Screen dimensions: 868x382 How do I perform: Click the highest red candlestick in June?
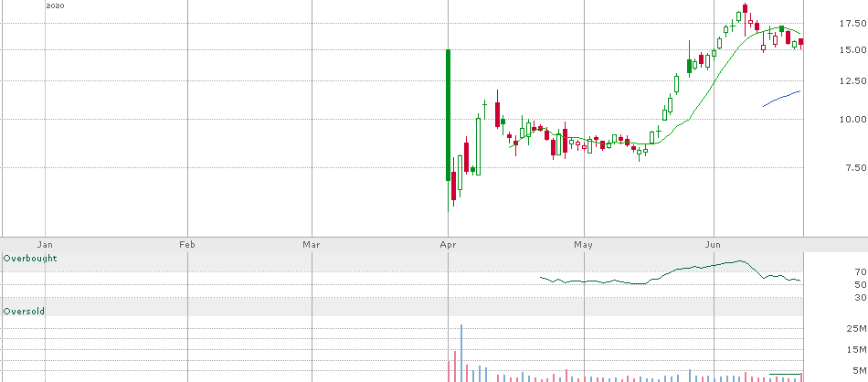coord(745,8)
